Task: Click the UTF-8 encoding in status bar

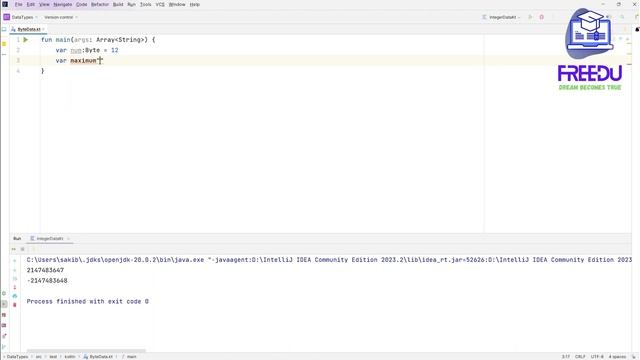Action: click(597, 357)
